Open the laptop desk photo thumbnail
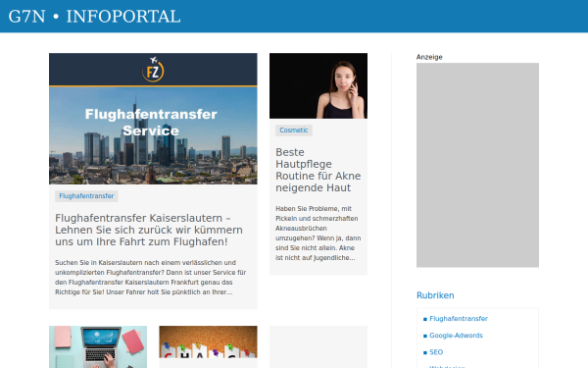The image size is (588, 368). [98, 347]
